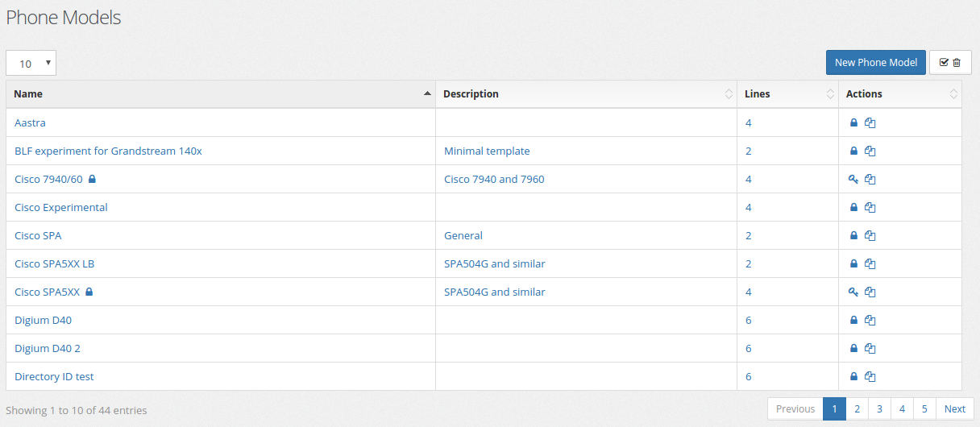Copy the BLF experiment Grandstream model
The height and width of the screenshot is (427, 980).
click(870, 151)
